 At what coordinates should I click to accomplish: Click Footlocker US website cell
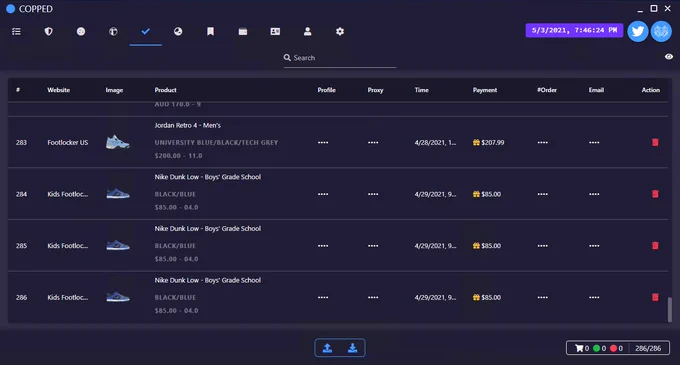tap(68, 142)
